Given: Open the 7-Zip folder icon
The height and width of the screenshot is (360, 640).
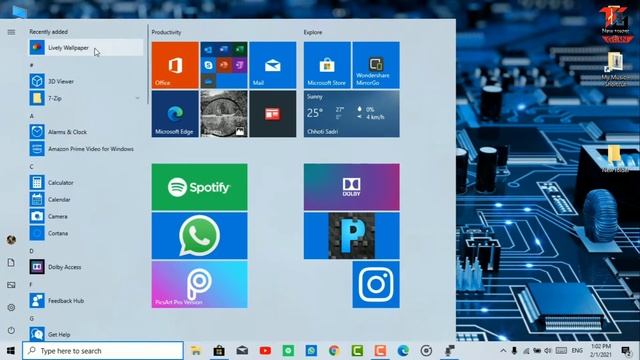Looking at the screenshot, I should click(x=37, y=98).
